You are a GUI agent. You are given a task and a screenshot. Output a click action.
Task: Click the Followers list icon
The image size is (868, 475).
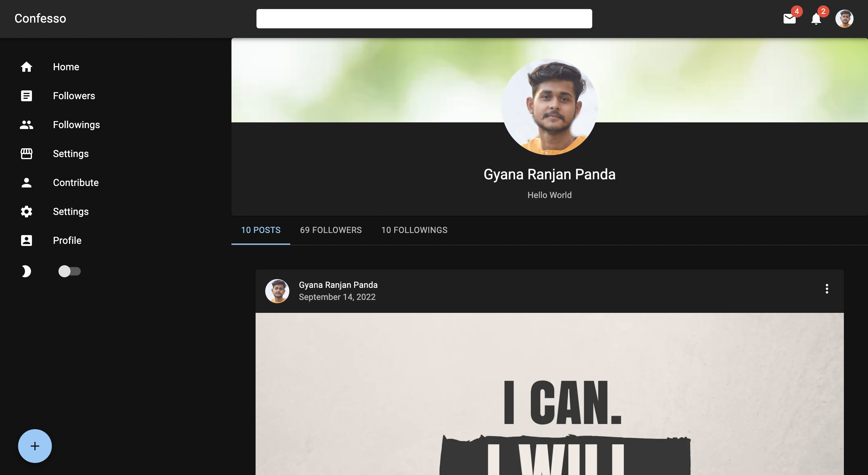point(26,96)
